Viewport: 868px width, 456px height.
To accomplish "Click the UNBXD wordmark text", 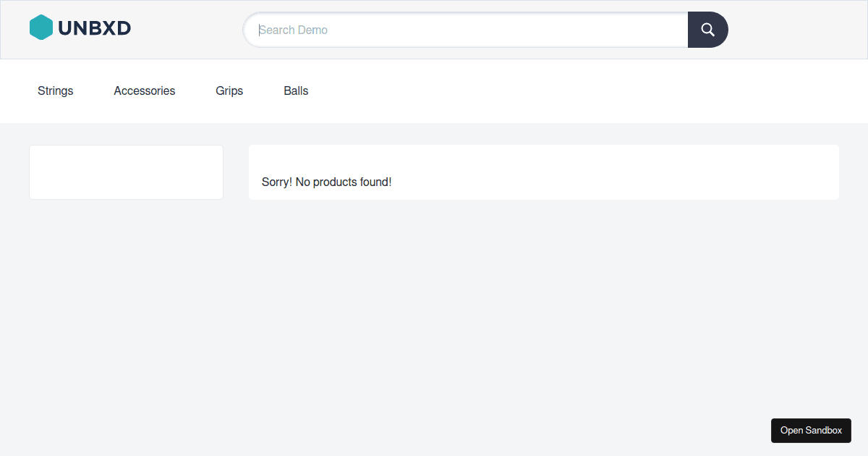I will pos(95,28).
